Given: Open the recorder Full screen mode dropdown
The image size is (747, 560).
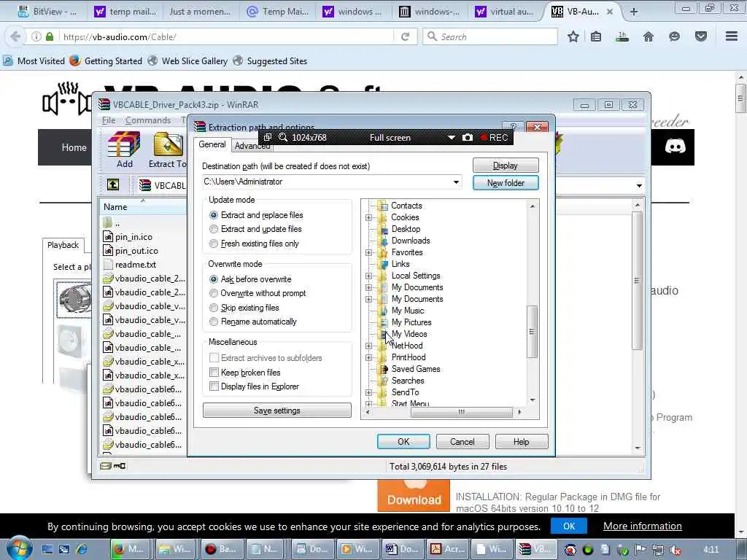Looking at the screenshot, I should coord(451,138).
